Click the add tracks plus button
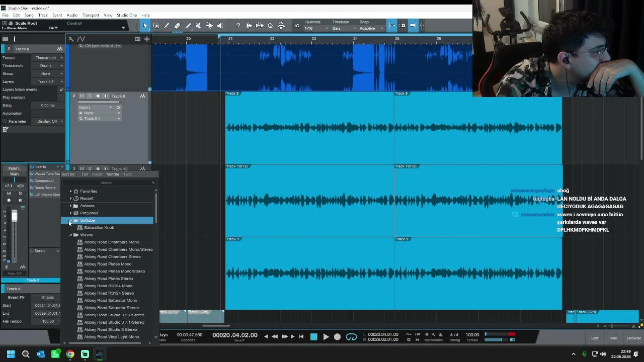This screenshot has height=362, width=644. tap(147, 39)
